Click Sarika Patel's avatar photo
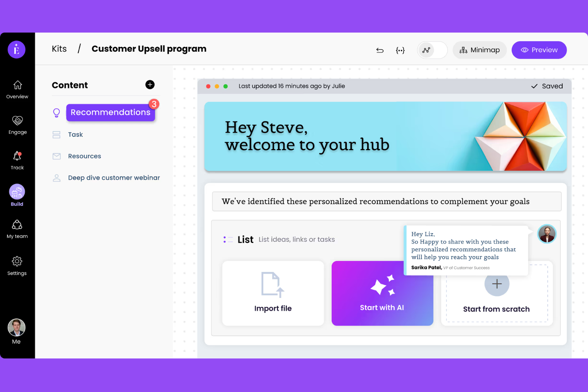The width and height of the screenshot is (588, 392). click(x=547, y=234)
